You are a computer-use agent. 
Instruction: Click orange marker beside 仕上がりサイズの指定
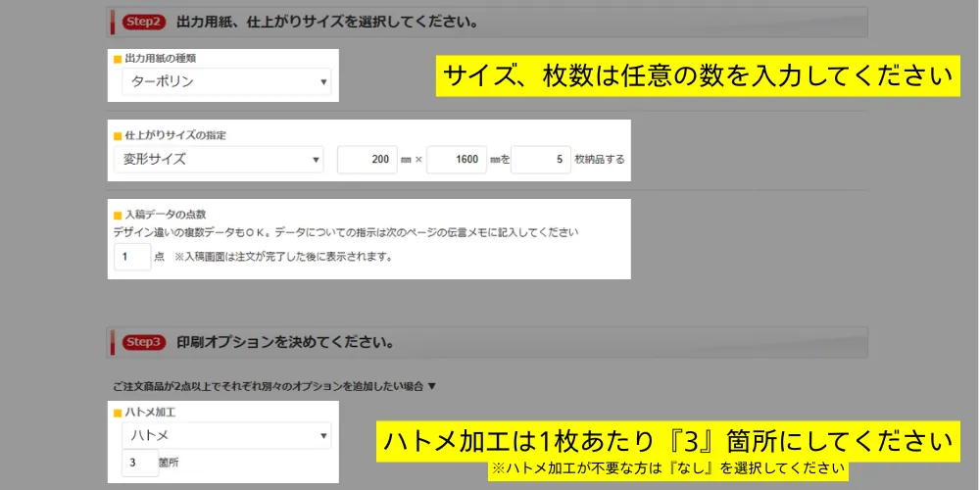[118, 135]
